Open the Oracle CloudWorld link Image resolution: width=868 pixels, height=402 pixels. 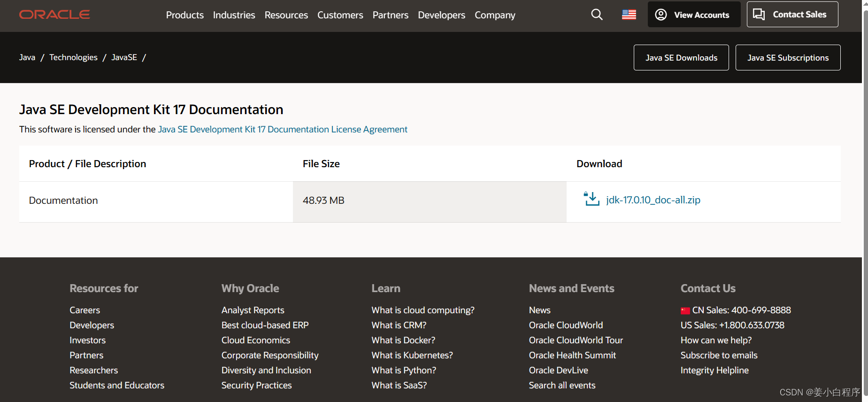pyautogui.click(x=566, y=325)
